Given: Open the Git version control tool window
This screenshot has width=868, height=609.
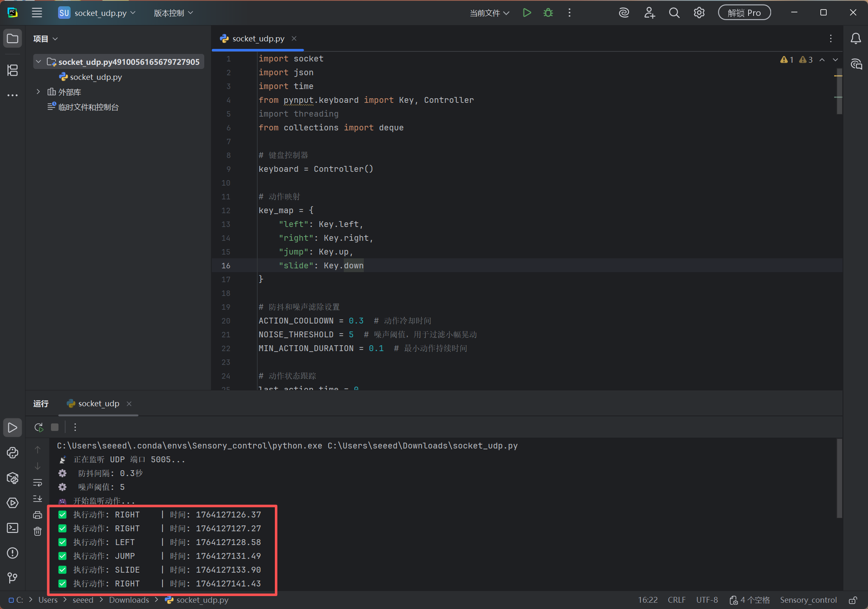Looking at the screenshot, I should pos(13,578).
